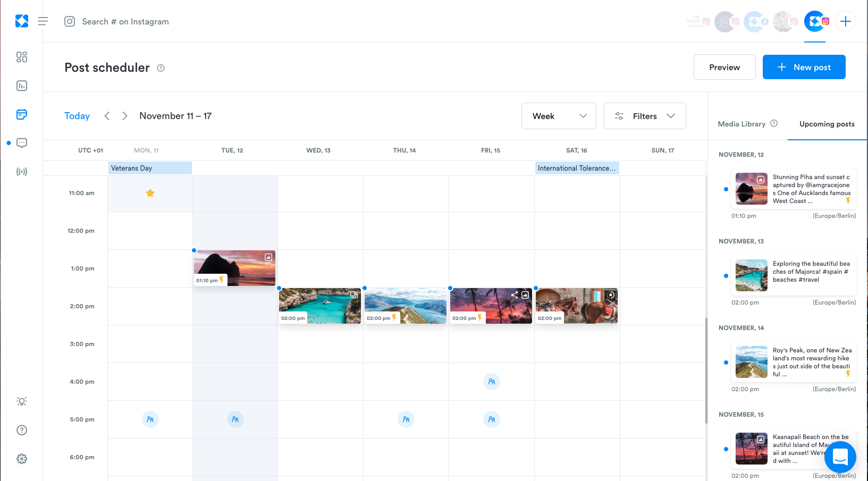Expand the Filters dropdown
Viewport: 868px width, 481px height.
(645, 116)
